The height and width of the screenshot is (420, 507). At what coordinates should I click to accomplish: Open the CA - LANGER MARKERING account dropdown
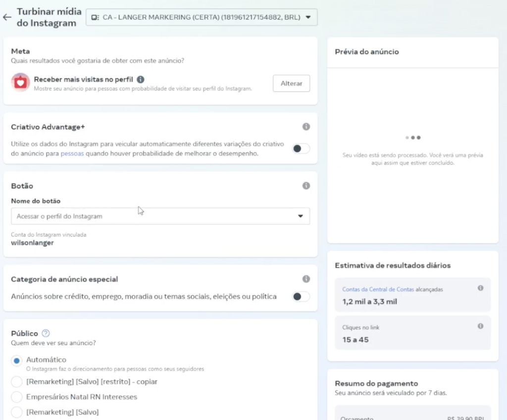point(202,17)
